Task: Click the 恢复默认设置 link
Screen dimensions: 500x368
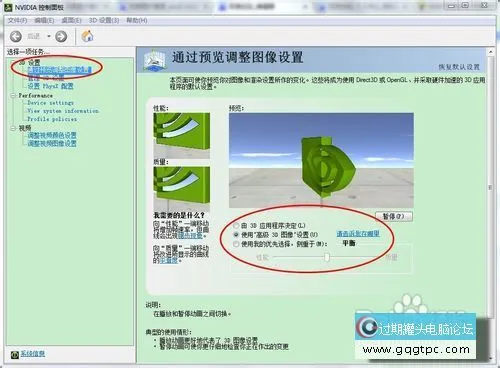Action: pyautogui.click(x=459, y=67)
